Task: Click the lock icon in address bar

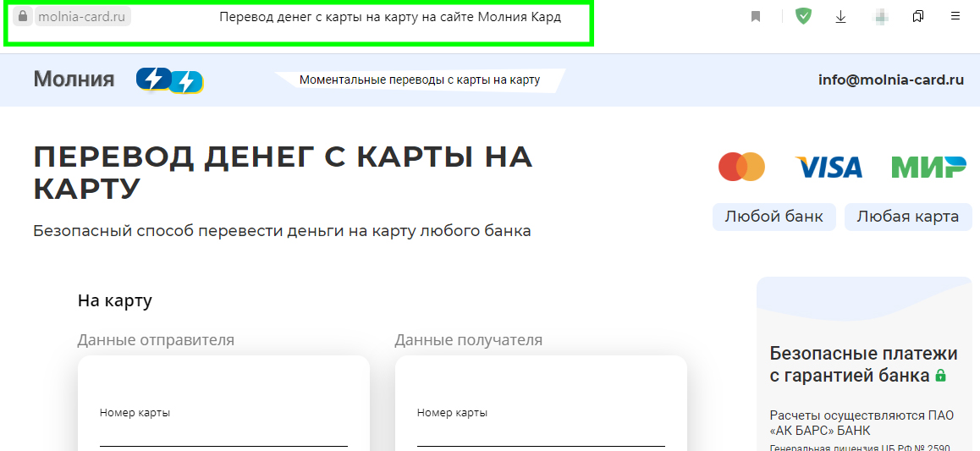Action: point(23,15)
